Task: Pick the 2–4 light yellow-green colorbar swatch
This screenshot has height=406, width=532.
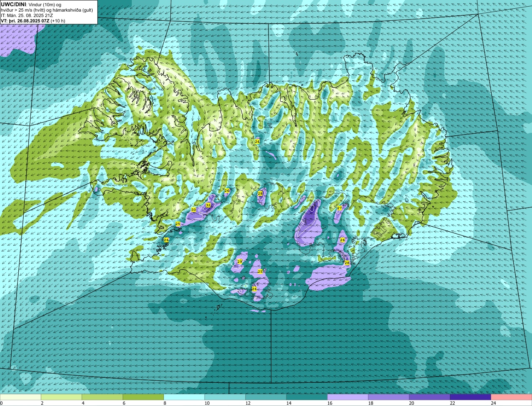Action: click(62, 397)
